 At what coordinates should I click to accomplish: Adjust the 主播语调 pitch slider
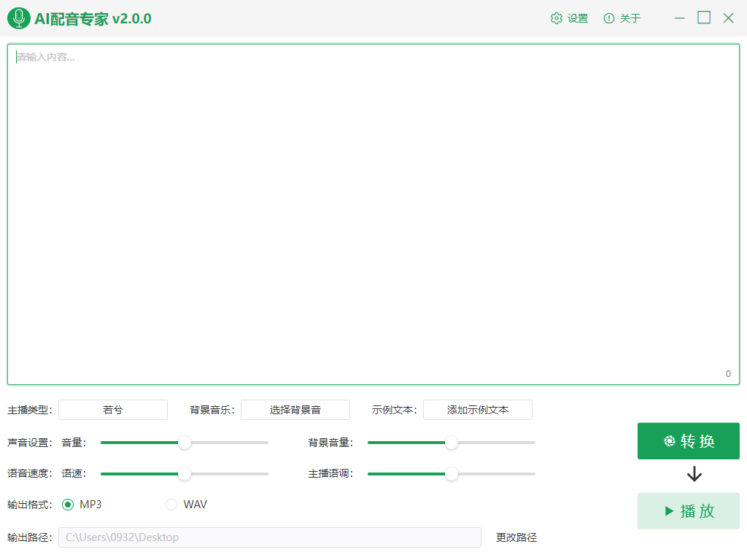coord(451,474)
